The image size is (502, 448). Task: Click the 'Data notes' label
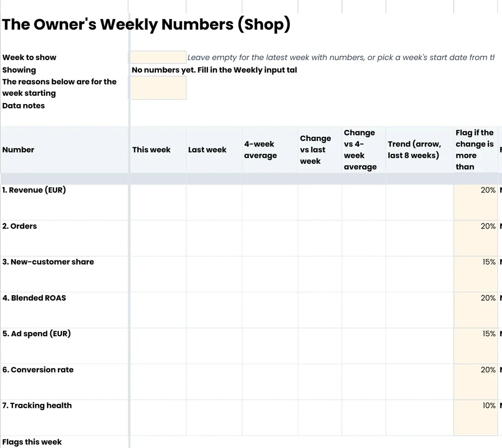click(x=23, y=105)
